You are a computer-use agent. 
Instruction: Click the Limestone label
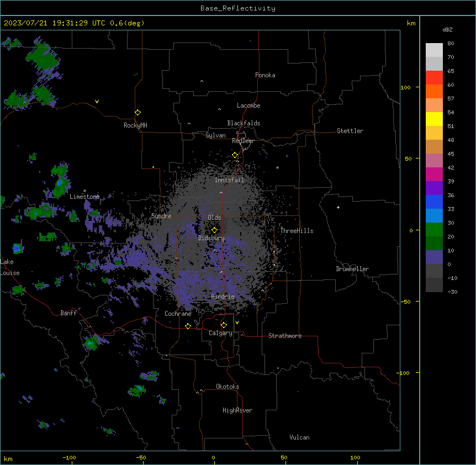[x=84, y=197]
